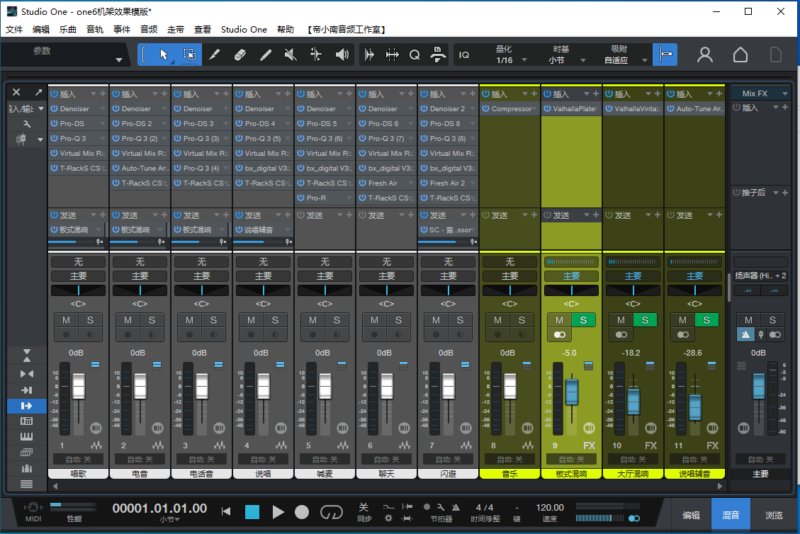Click 主要 output on channel 3

pyautogui.click(x=202, y=276)
